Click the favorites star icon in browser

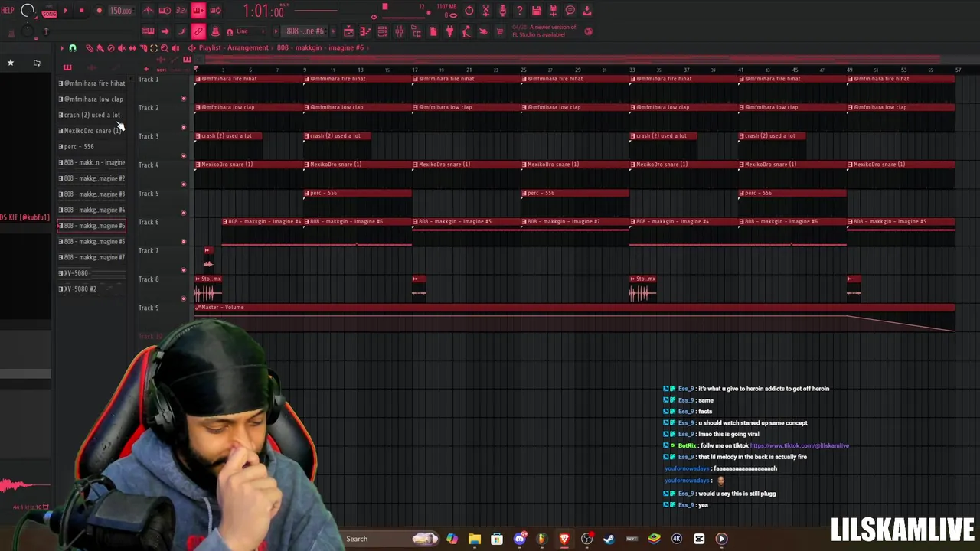(x=11, y=63)
